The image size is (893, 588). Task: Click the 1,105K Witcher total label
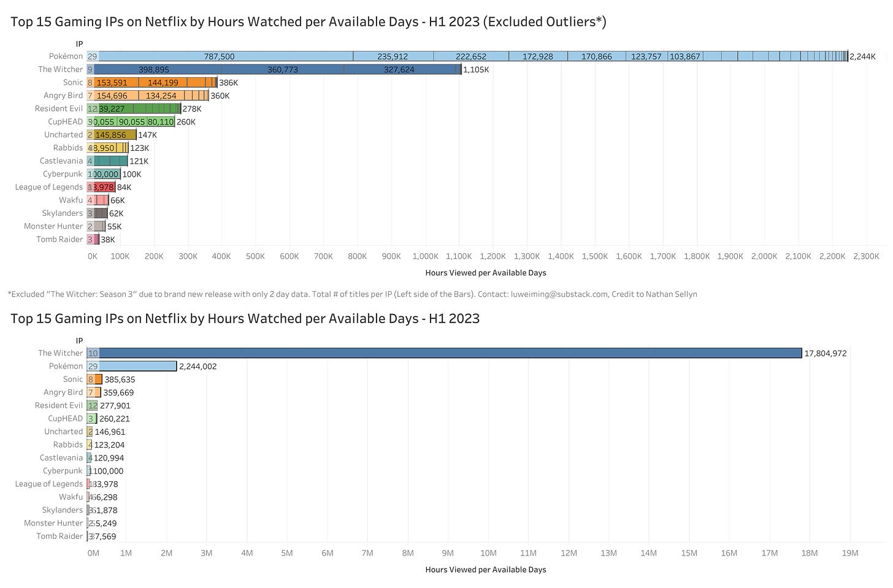476,70
